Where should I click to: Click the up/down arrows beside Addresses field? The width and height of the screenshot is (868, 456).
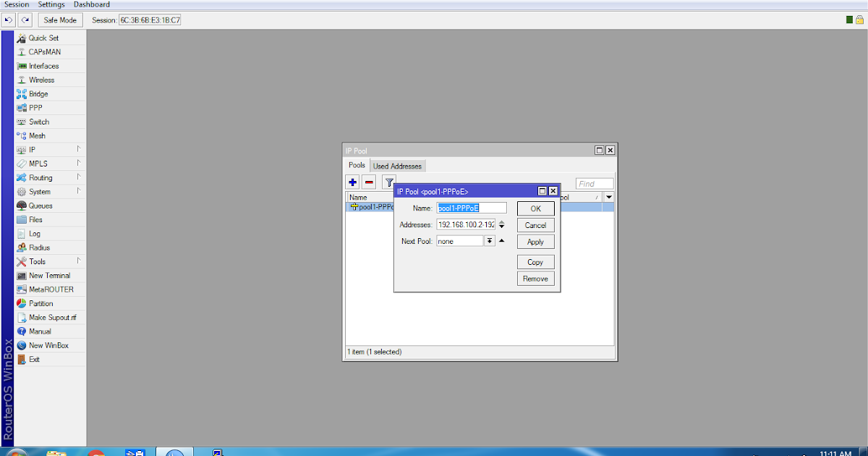(502, 224)
